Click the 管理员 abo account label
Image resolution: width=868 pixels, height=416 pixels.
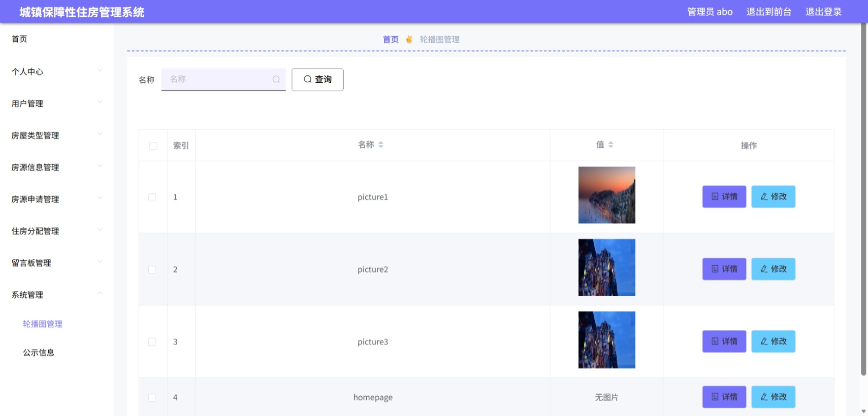pos(710,12)
